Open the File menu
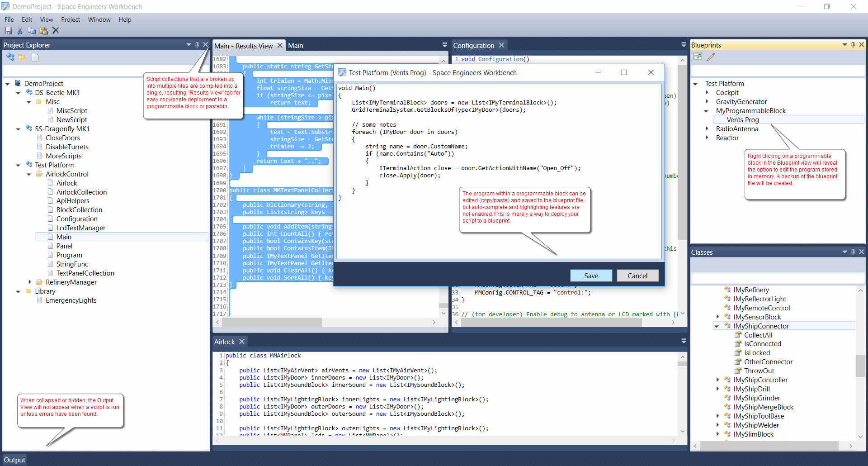This screenshot has height=466, width=868. pyautogui.click(x=9, y=19)
